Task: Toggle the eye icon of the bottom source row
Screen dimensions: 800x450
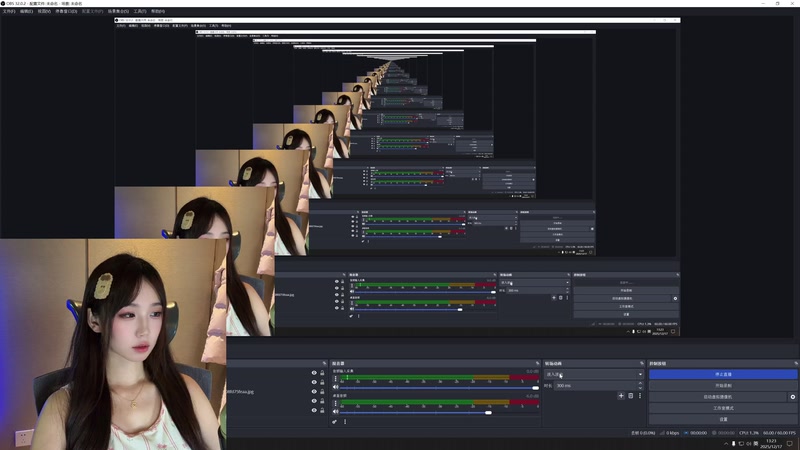Action: click(314, 410)
